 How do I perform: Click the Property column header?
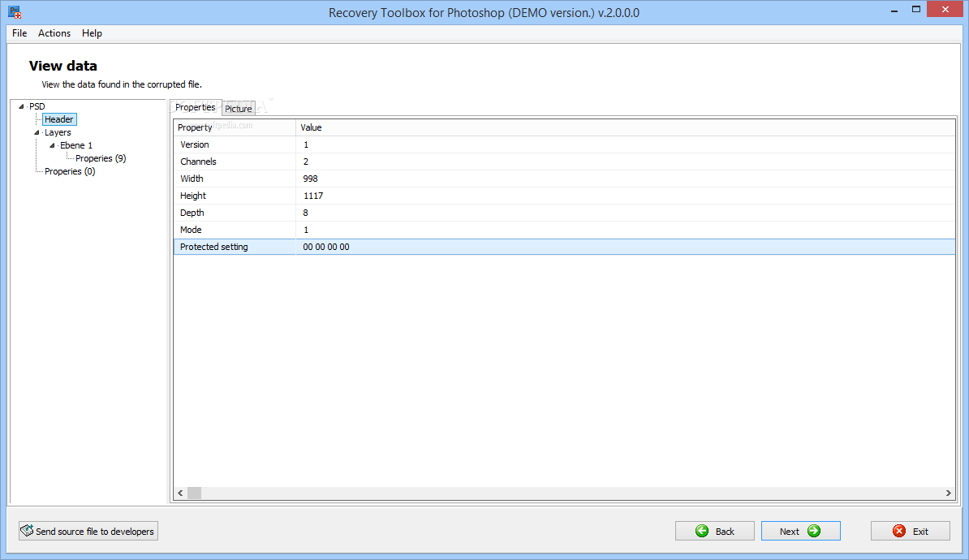pyautogui.click(x=235, y=127)
